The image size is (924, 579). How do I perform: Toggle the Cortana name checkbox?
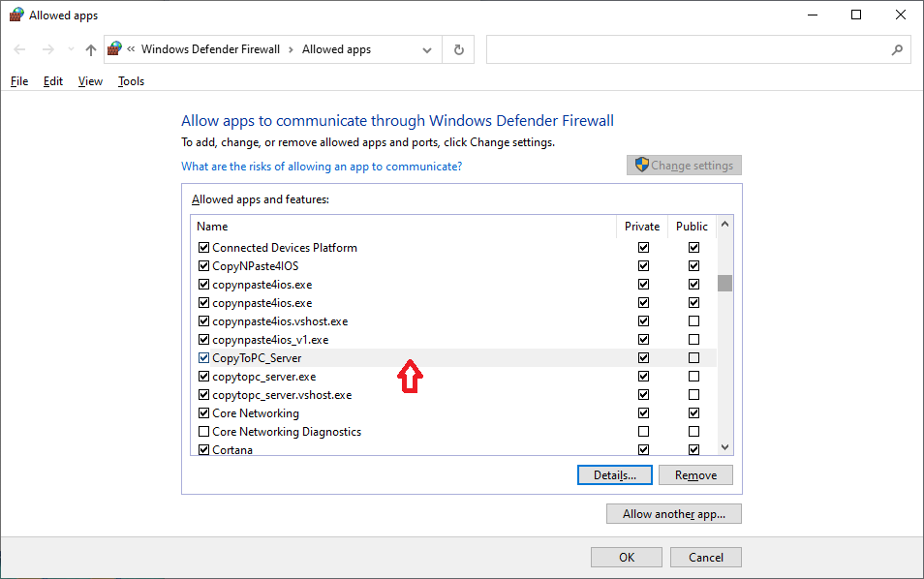tap(204, 449)
